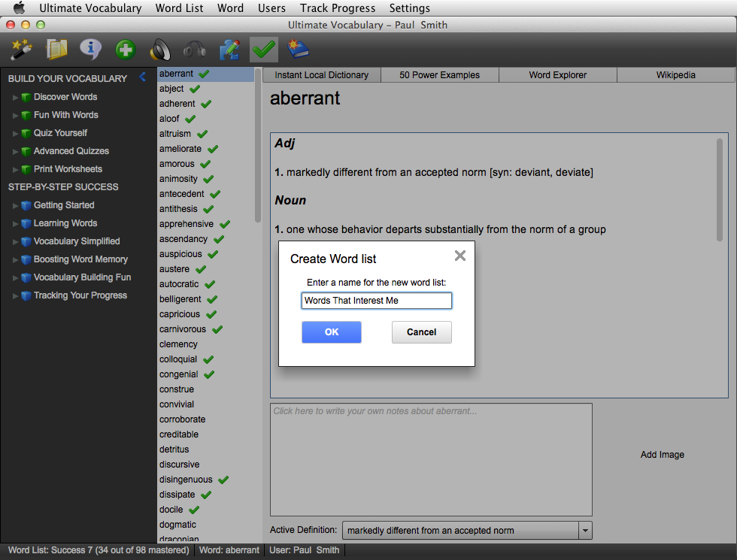Viewport: 737px width, 560px height.
Task: Click the green plus add icon
Action: (x=125, y=50)
